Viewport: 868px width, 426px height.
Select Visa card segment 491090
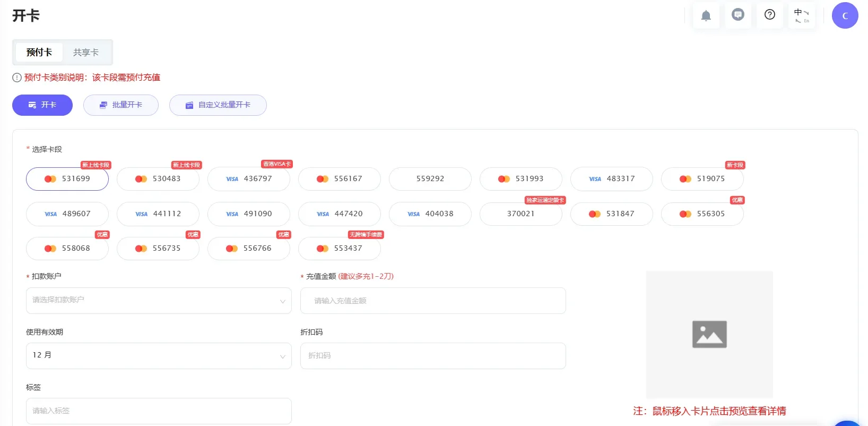coord(249,214)
